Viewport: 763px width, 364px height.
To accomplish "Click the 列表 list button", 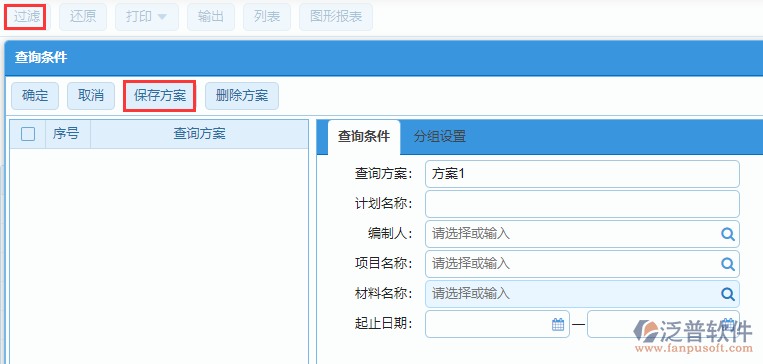I will pos(267,17).
